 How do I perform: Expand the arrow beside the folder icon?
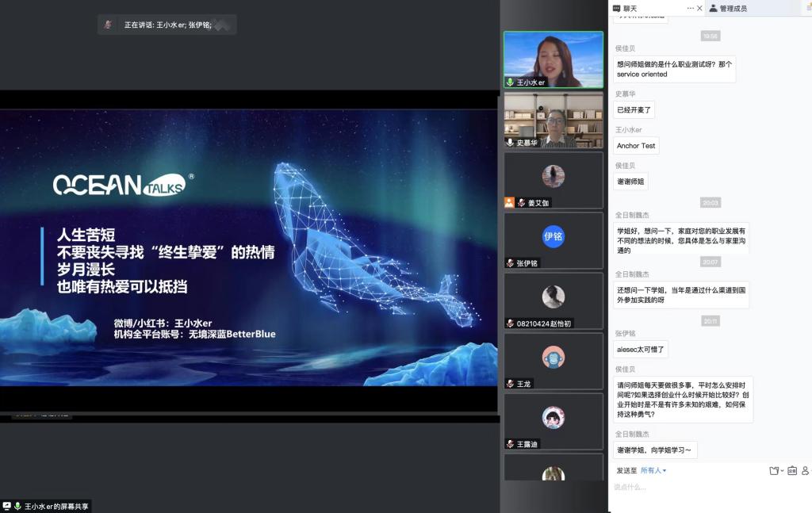click(782, 471)
